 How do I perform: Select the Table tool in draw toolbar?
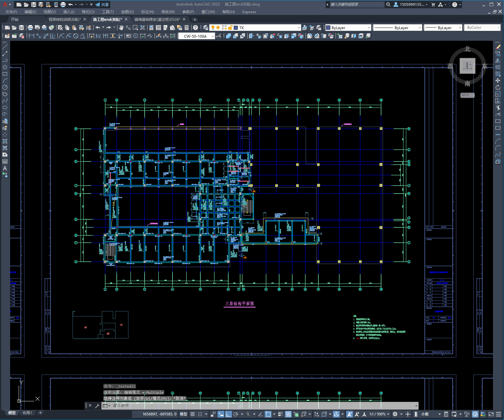[x=5, y=161]
